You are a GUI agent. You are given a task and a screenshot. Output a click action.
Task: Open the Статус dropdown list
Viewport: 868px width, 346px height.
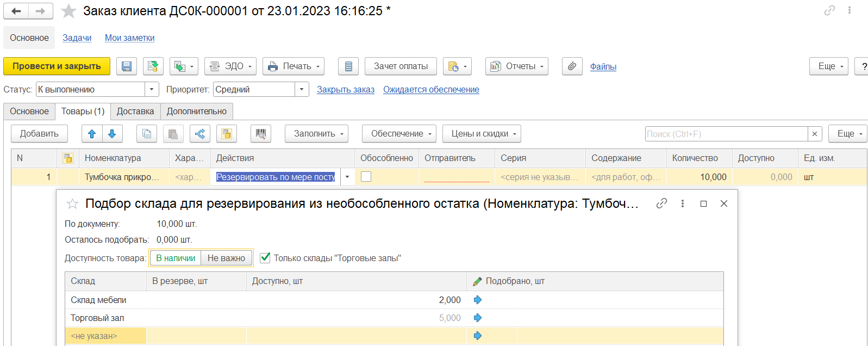[152, 89]
